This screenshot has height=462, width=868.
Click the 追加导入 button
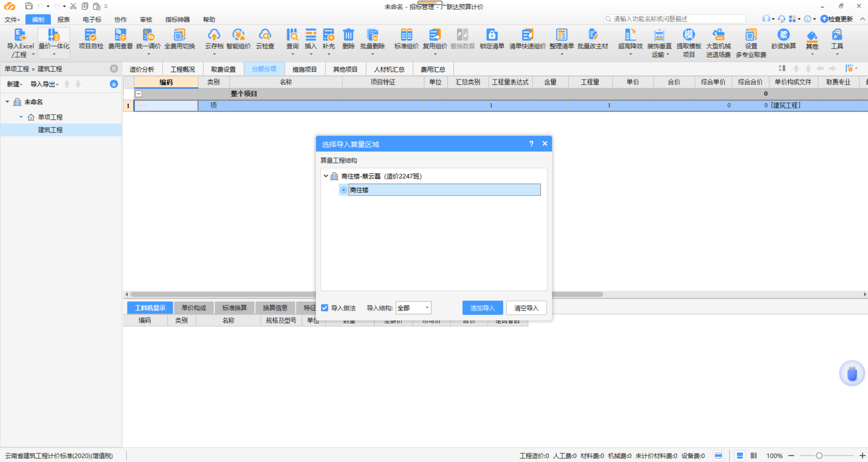click(482, 308)
